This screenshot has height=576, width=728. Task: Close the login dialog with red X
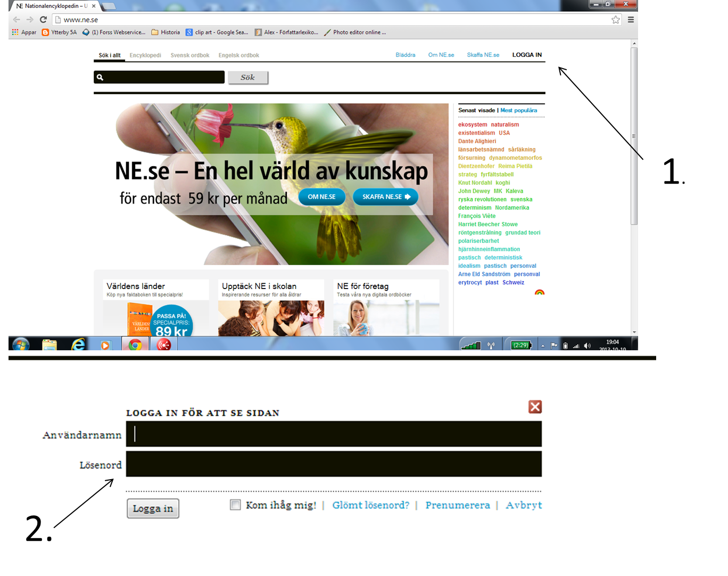(535, 407)
